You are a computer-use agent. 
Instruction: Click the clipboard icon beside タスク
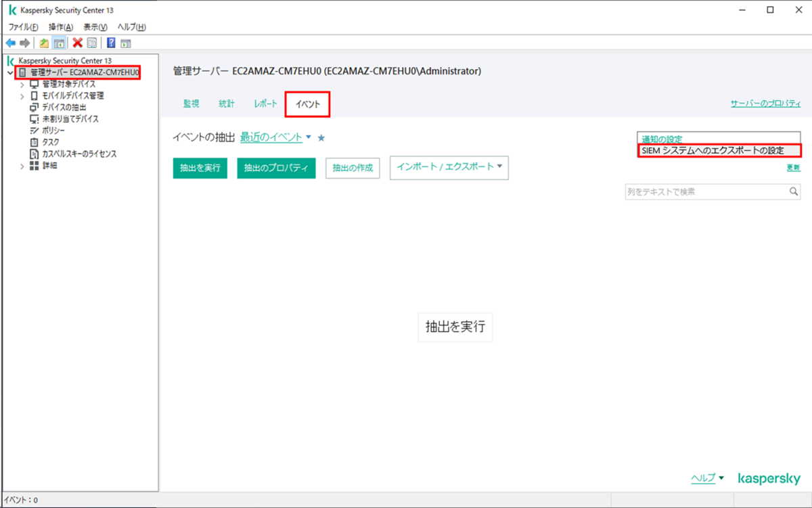point(35,141)
